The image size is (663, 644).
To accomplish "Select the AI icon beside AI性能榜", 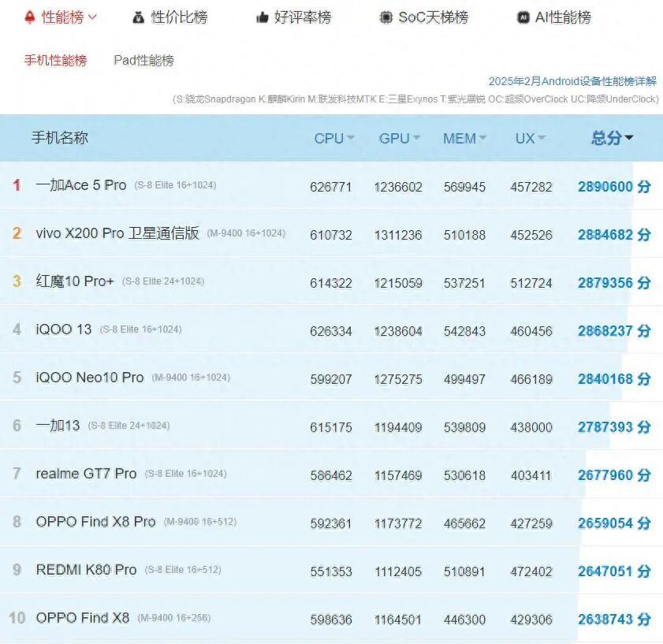I will pos(523,17).
